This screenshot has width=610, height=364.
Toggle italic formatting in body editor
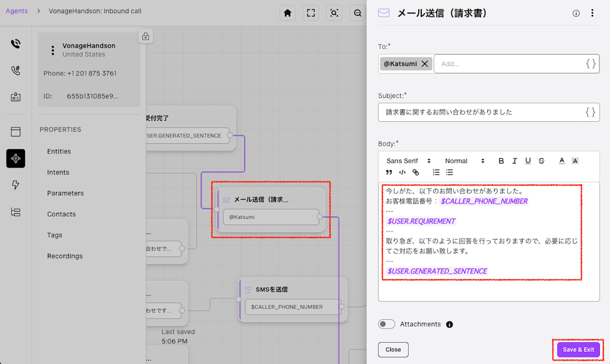tap(514, 161)
